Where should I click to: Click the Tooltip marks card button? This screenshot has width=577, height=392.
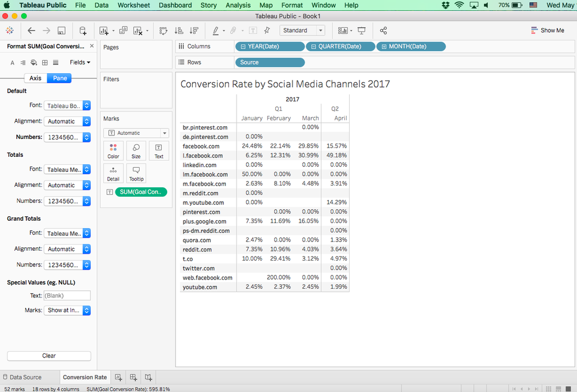coord(136,173)
